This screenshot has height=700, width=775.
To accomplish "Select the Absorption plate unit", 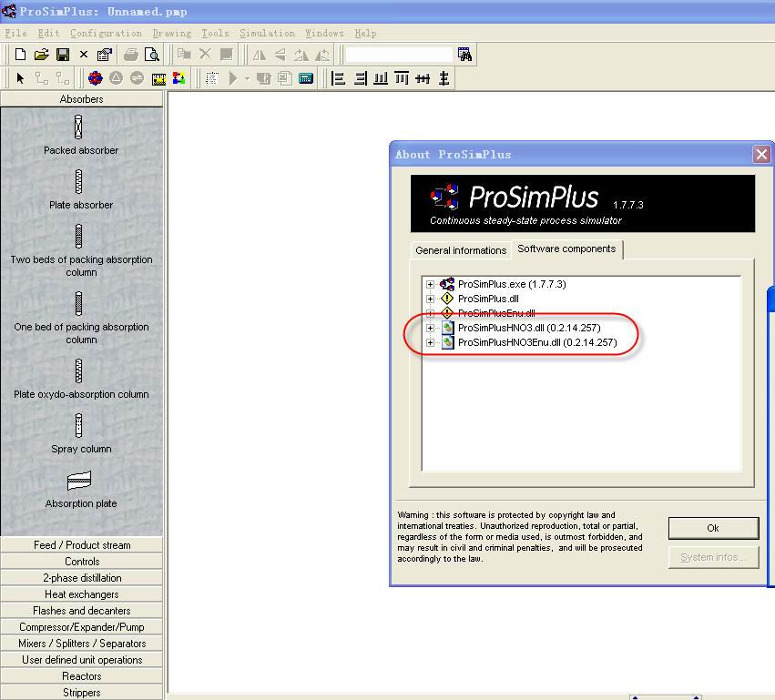I will pyautogui.click(x=80, y=490).
